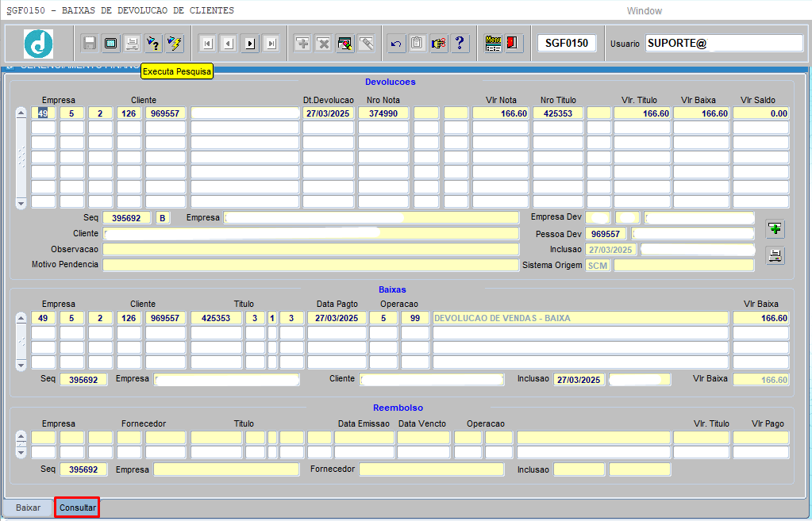Click the Executa Pesquisa lightning icon

point(175,44)
